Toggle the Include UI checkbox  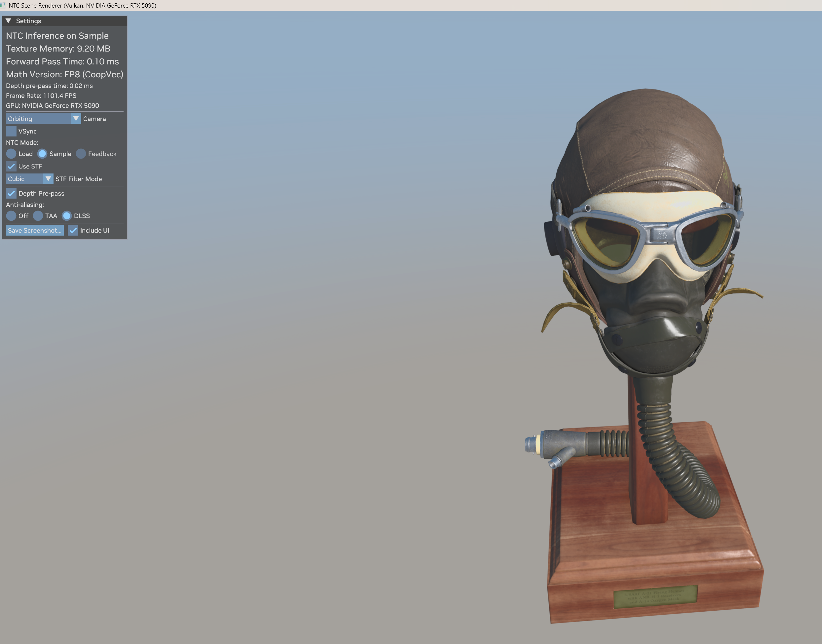pyautogui.click(x=73, y=230)
